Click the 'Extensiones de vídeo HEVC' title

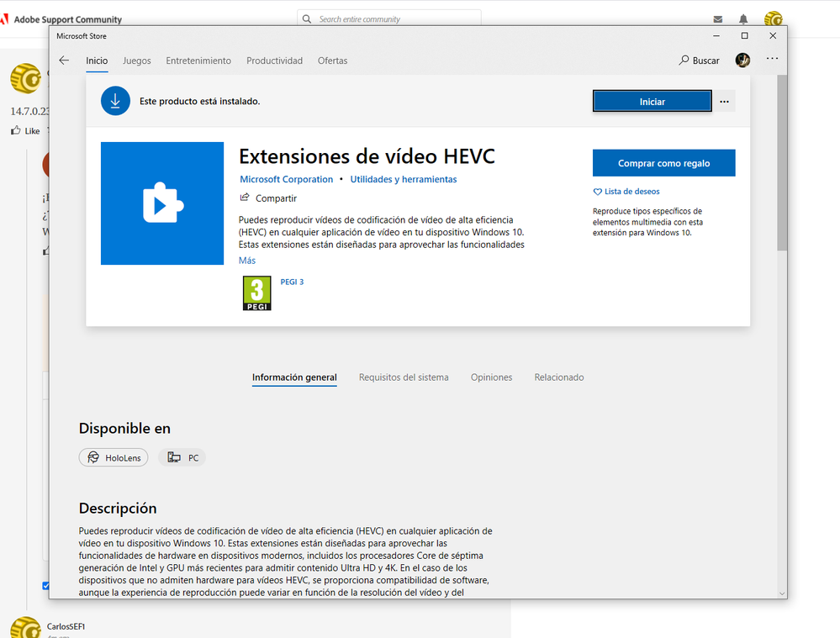(367, 156)
